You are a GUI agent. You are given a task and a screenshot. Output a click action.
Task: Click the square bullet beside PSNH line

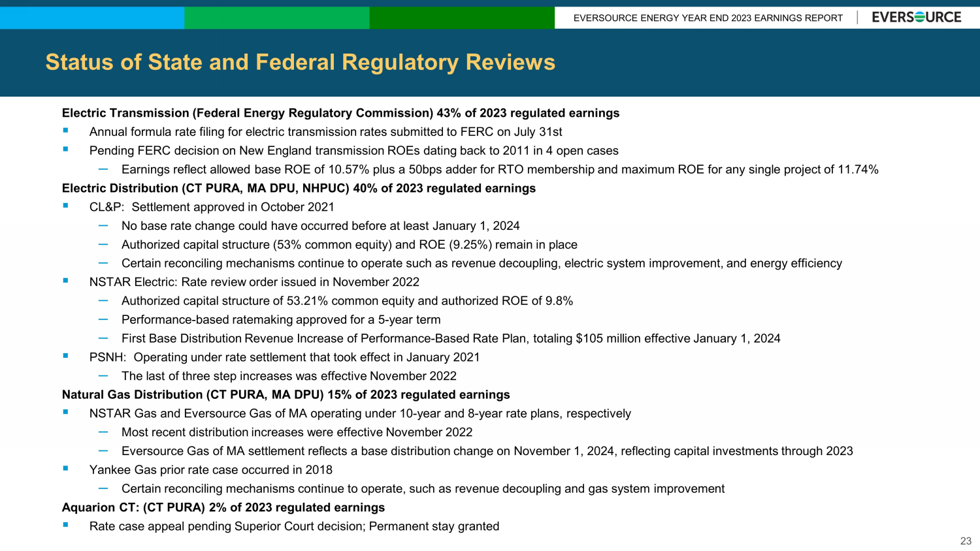65,356
